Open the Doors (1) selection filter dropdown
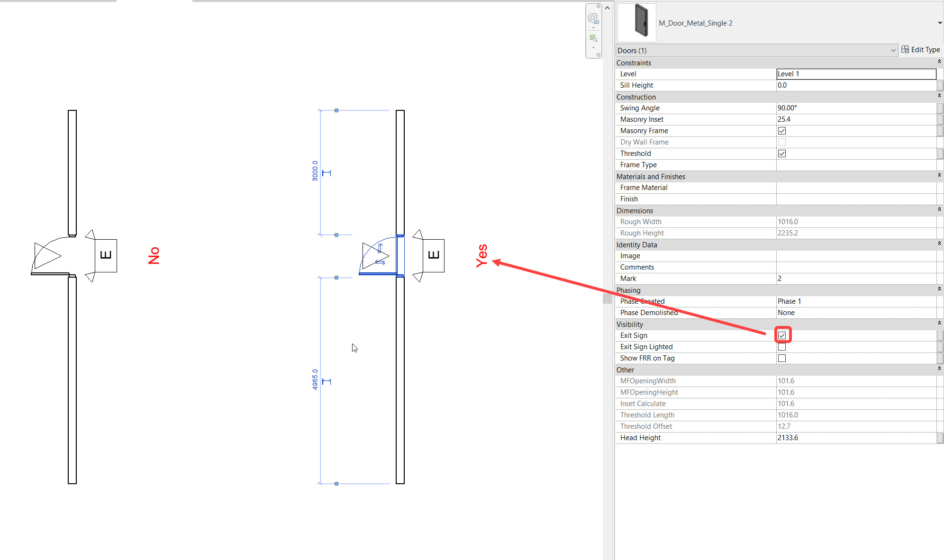The width and height of the screenshot is (944, 560). [x=893, y=50]
